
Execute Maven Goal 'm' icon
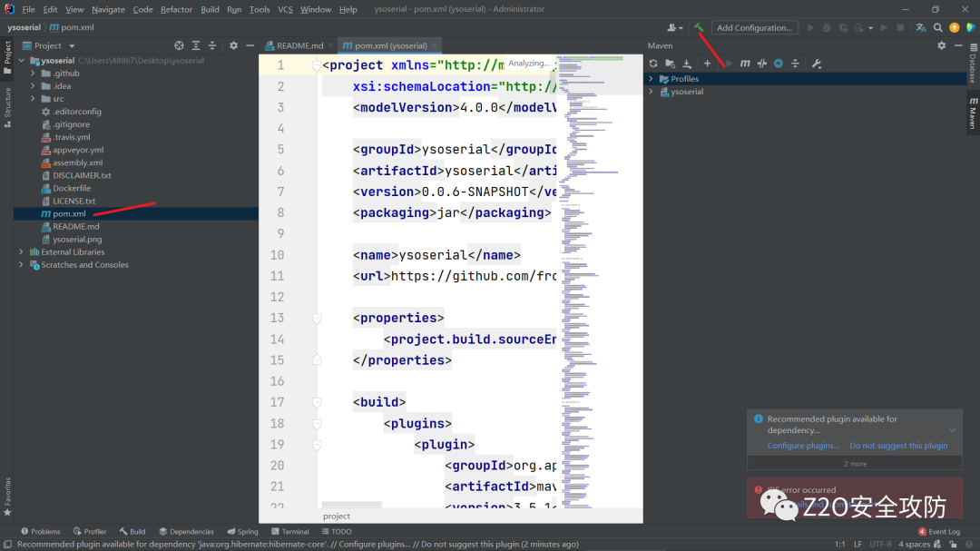click(x=745, y=64)
